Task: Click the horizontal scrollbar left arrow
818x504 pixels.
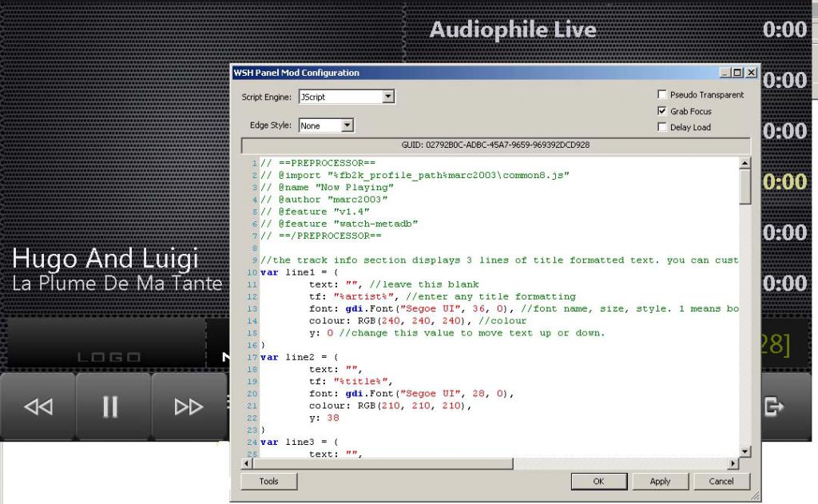Action: point(247,463)
